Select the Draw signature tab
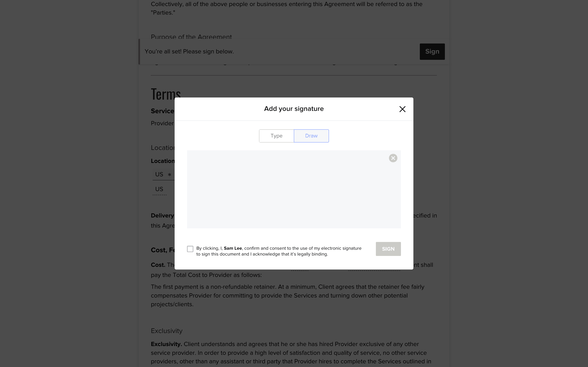This screenshot has height=367, width=588. (311, 136)
